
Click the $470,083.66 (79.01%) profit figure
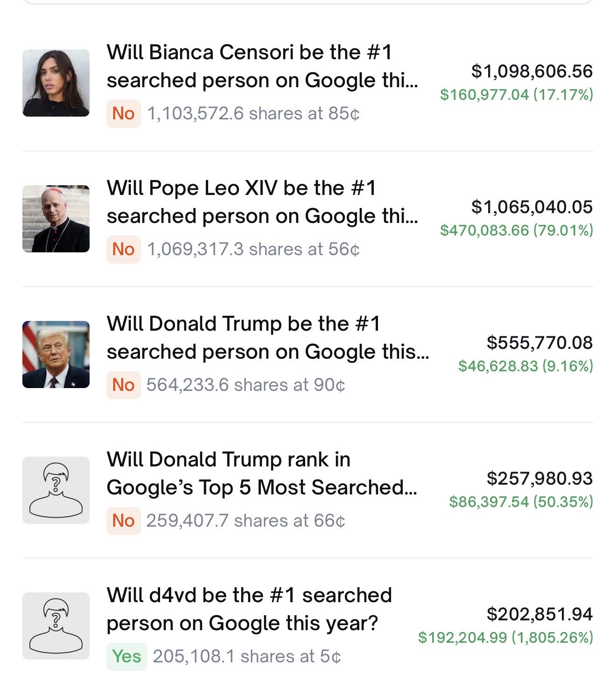516,230
